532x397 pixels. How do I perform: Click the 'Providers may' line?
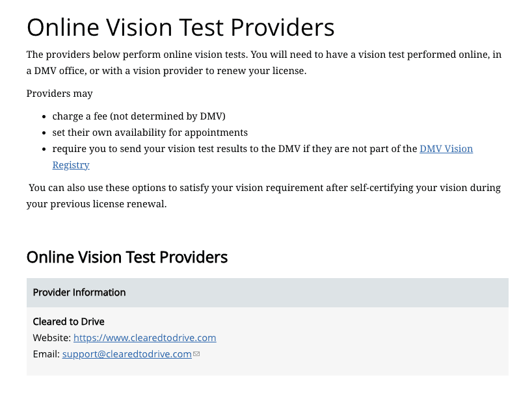point(59,94)
